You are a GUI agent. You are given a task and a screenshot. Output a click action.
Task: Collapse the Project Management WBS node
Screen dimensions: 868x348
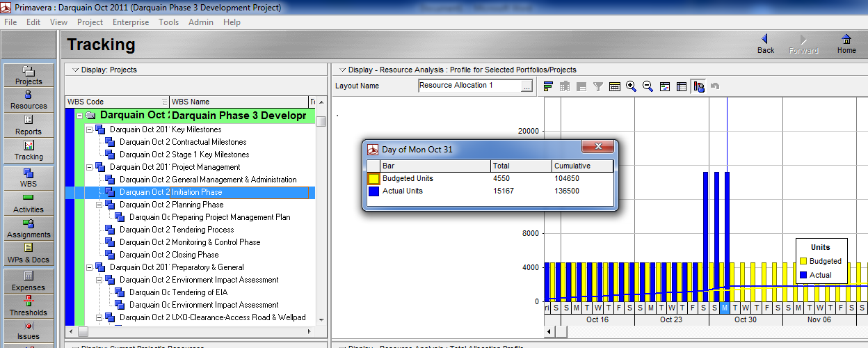tap(89, 167)
